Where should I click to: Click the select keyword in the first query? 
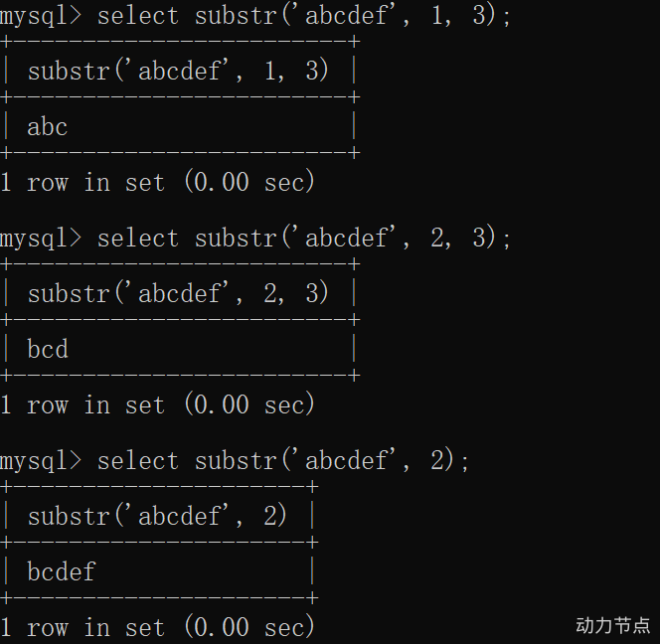tap(138, 17)
